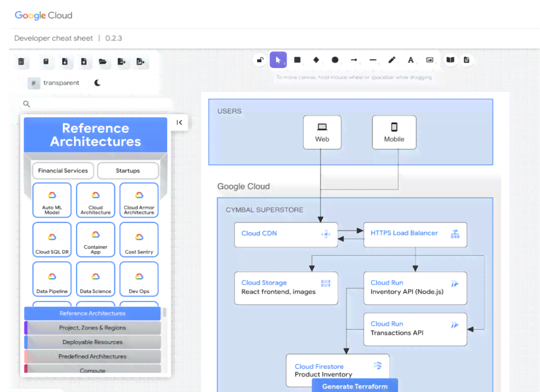Expand the Deployable Resources section
Screen dimensions: 540x392
pyautogui.click(x=92, y=342)
